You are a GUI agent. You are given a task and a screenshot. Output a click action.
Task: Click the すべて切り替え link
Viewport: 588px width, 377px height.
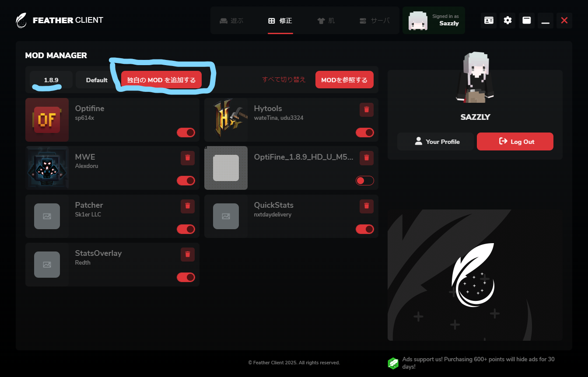[x=284, y=80]
